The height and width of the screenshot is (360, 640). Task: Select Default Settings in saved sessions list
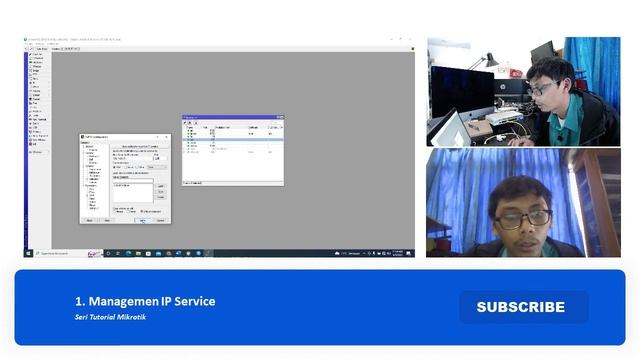click(122, 185)
